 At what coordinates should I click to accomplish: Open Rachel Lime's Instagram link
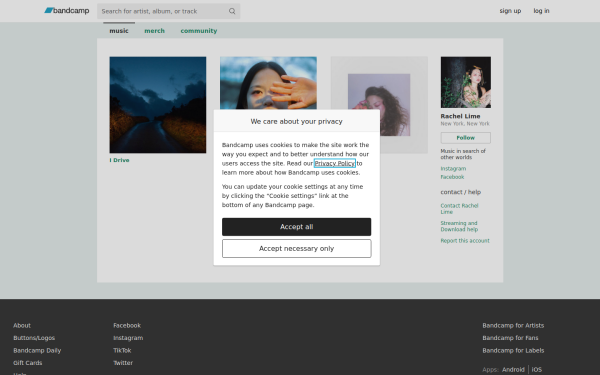tap(453, 168)
